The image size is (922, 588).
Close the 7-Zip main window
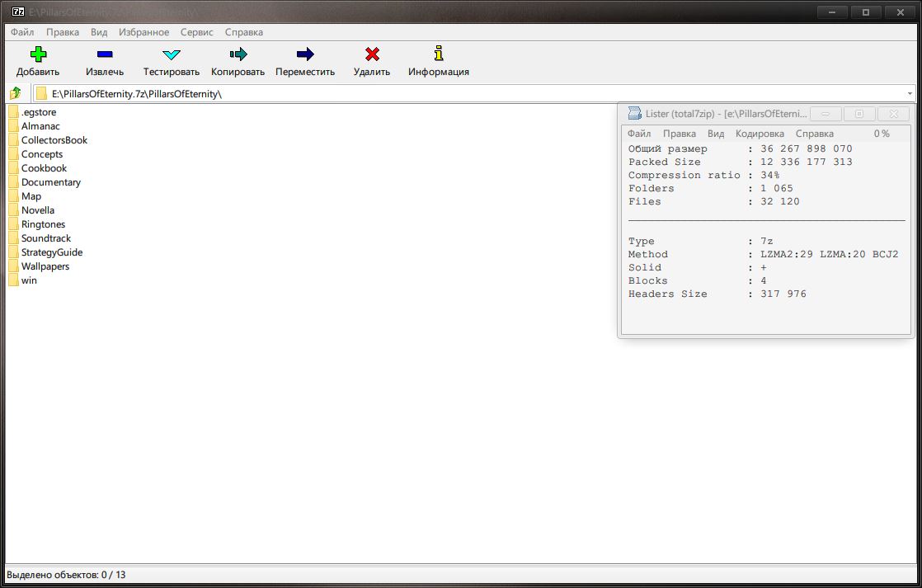(901, 12)
